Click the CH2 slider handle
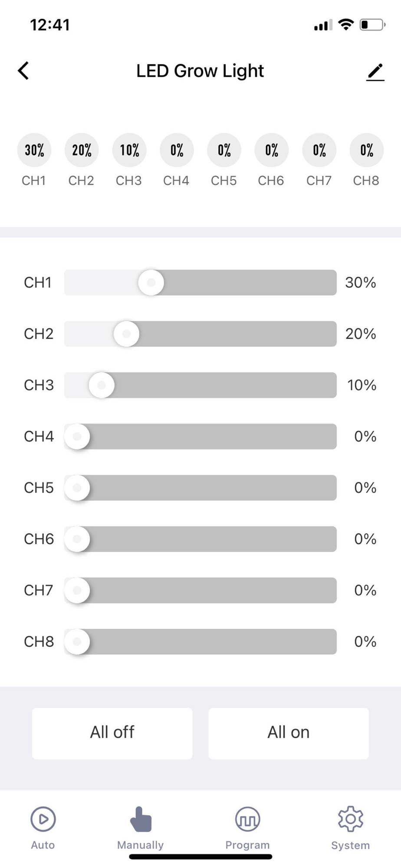This screenshot has height=868, width=401. (x=126, y=334)
